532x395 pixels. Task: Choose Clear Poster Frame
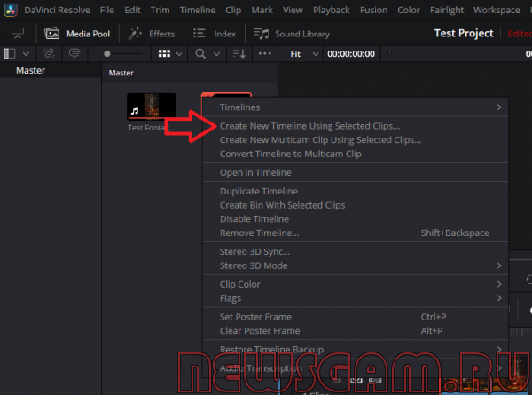tap(356, 331)
